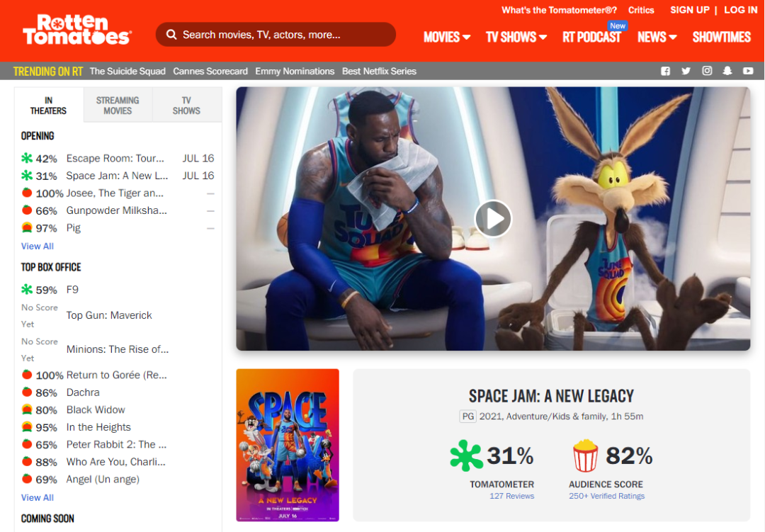This screenshot has height=532, width=765.
Task: Click the search movies input field
Action: [x=276, y=35]
